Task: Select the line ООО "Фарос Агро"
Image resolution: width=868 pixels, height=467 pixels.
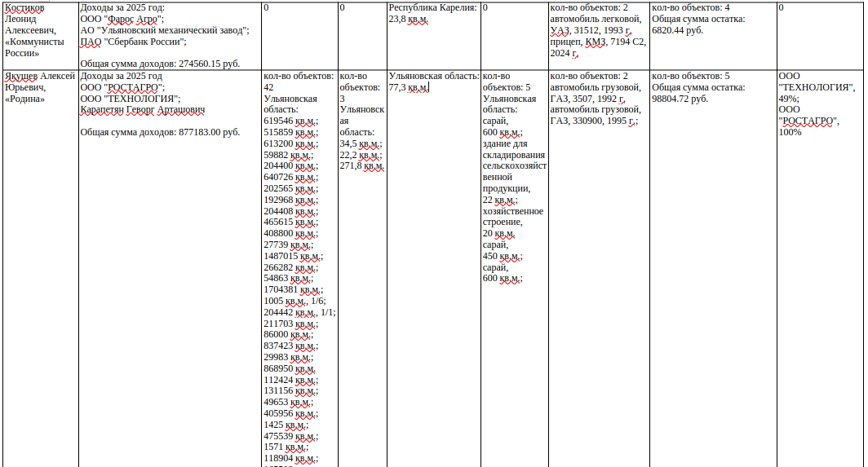Action: (x=122, y=19)
